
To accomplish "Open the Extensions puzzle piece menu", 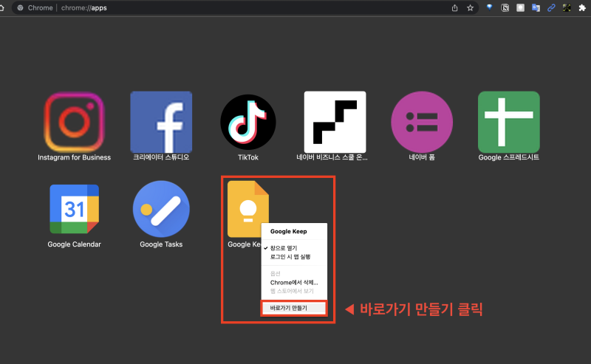I will [x=582, y=8].
